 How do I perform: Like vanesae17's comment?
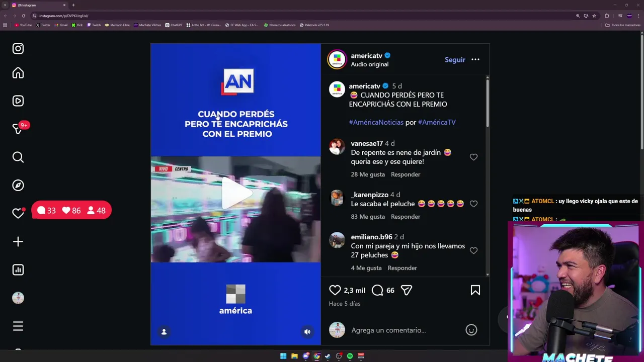473,157
